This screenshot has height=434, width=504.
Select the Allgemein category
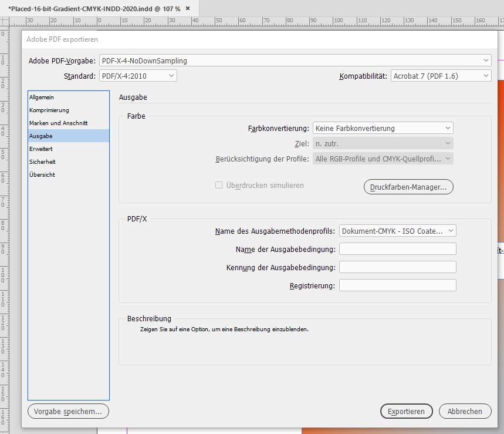pyautogui.click(x=41, y=97)
